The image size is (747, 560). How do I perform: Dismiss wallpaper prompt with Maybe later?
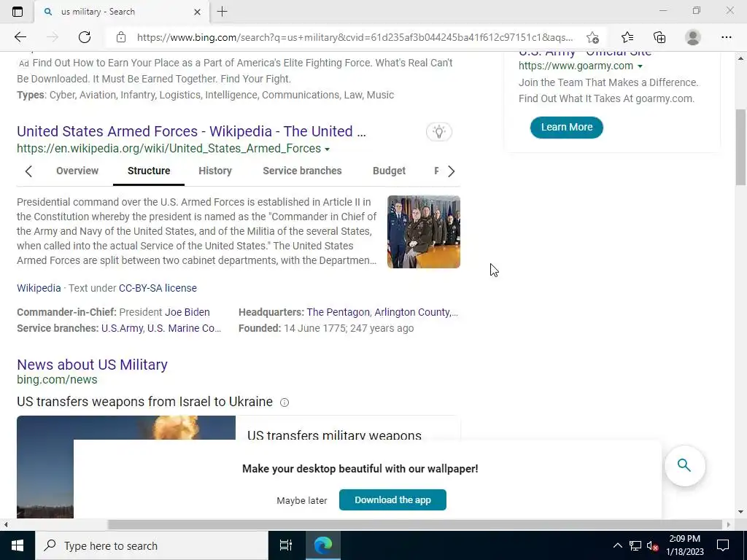[x=301, y=500]
